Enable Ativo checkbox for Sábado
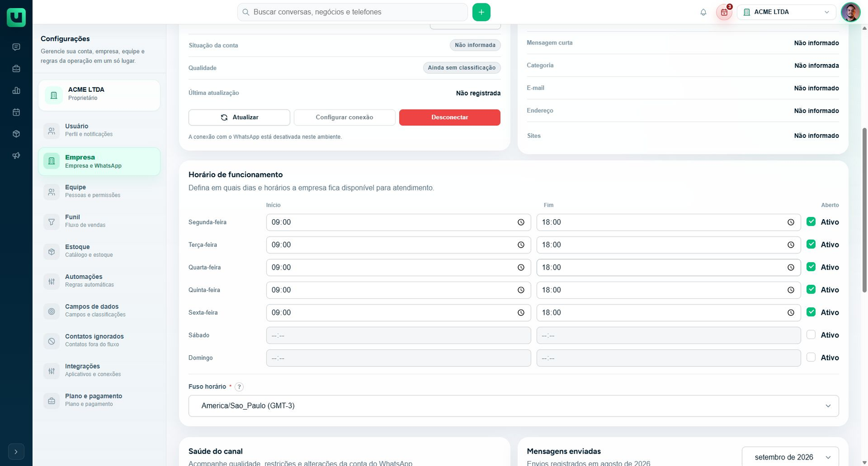The image size is (868, 466). (x=811, y=335)
